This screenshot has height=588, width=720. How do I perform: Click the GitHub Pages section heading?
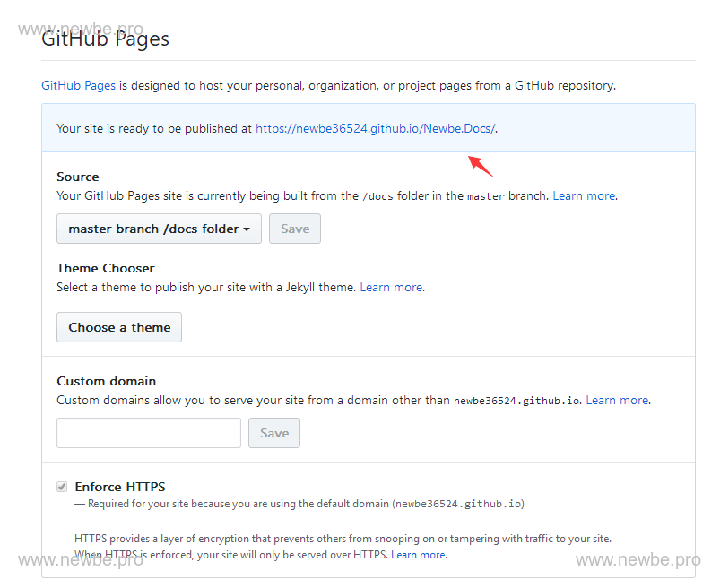pyautogui.click(x=106, y=39)
